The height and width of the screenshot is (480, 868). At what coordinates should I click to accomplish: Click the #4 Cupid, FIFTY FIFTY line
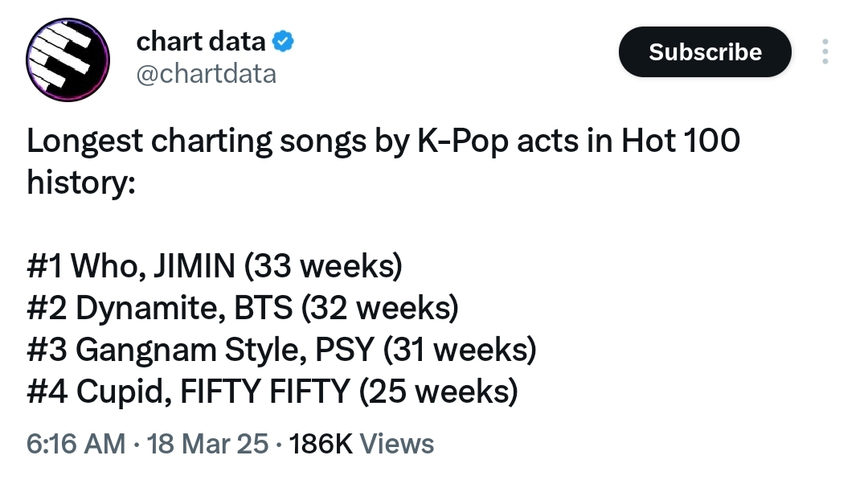point(272,392)
